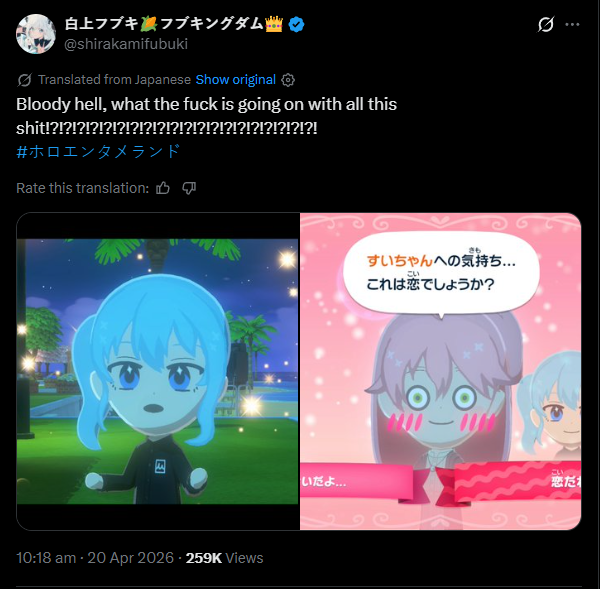600x589 pixels.
Task: Click the corn emoji in display name
Action: point(149,24)
